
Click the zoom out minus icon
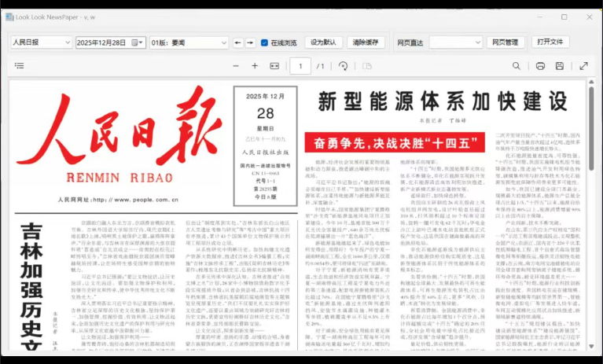click(x=233, y=66)
